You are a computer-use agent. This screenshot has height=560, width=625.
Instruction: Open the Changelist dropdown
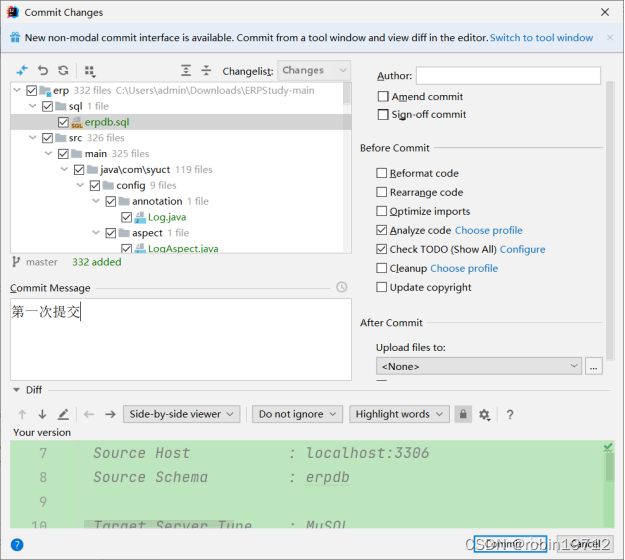pyautogui.click(x=314, y=71)
